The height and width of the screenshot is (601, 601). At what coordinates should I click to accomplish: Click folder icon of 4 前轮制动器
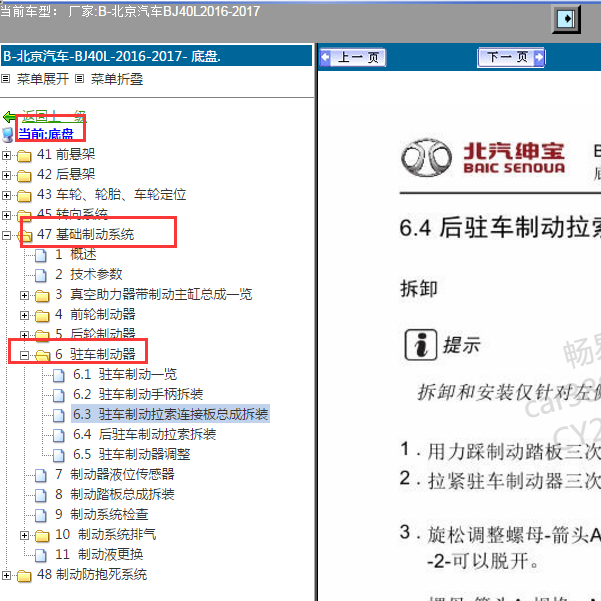point(42,315)
